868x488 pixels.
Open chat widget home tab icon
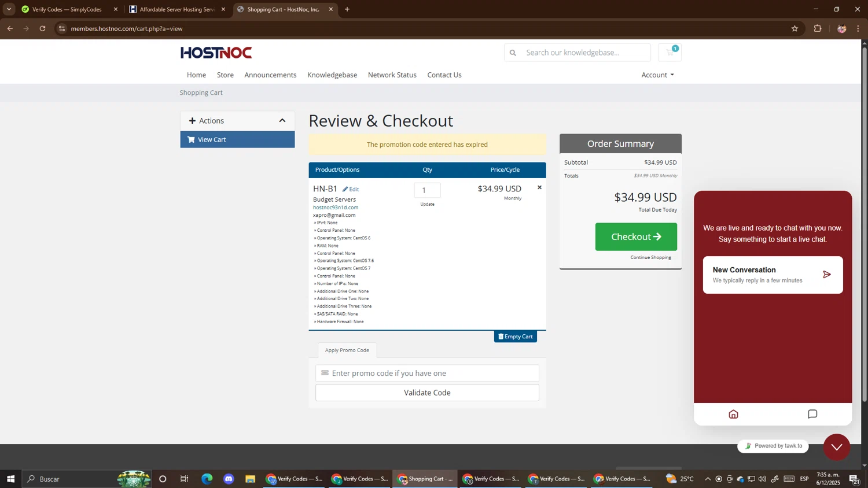coord(733,414)
